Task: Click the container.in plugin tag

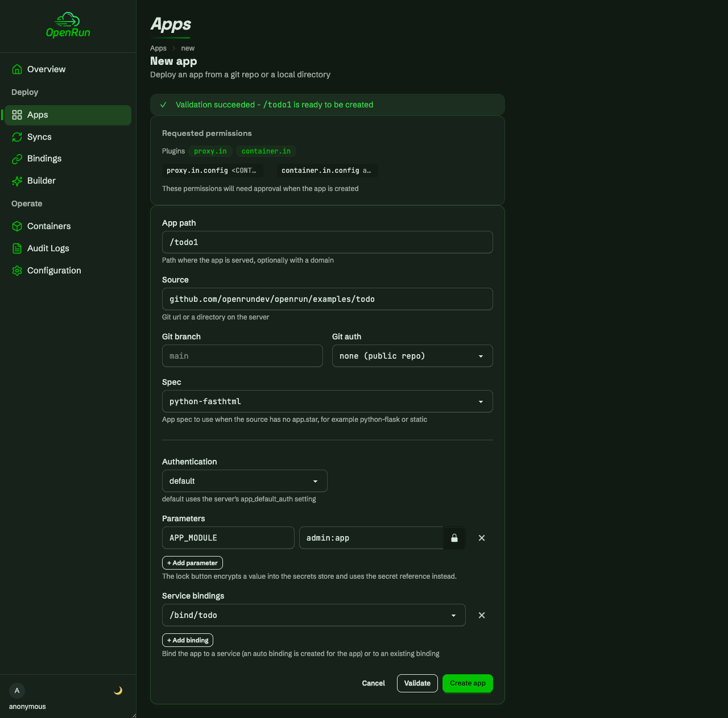Action: click(266, 151)
